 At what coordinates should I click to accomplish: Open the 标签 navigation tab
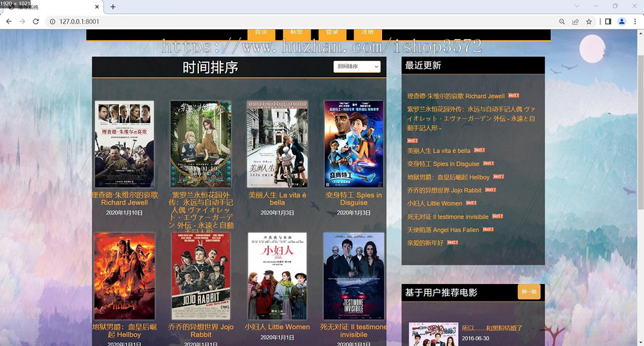[296, 34]
